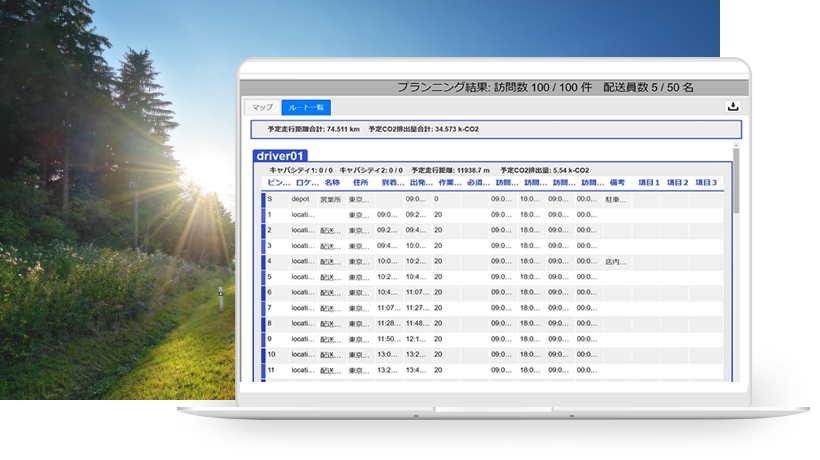Click the 11:50 arrival time cell
The height and width of the screenshot is (460, 820).
[389, 339]
